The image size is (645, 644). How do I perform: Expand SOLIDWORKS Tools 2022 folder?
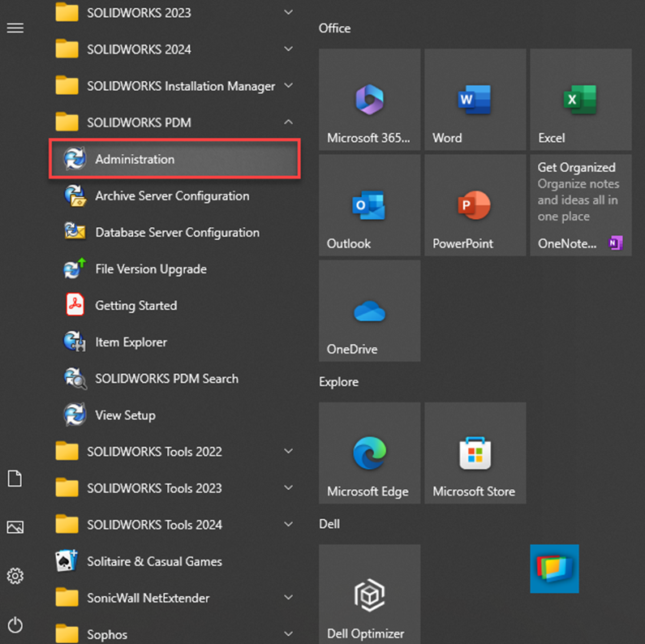pos(174,452)
